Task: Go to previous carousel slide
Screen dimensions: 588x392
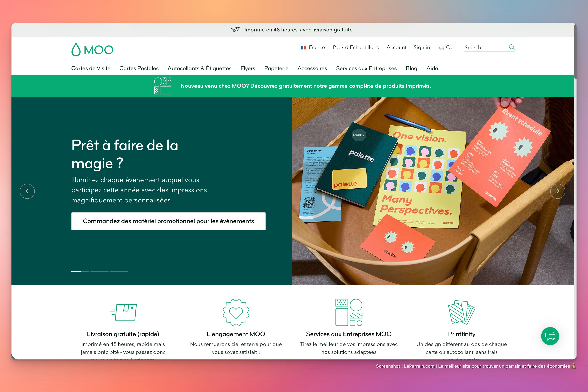Action: pos(27,191)
